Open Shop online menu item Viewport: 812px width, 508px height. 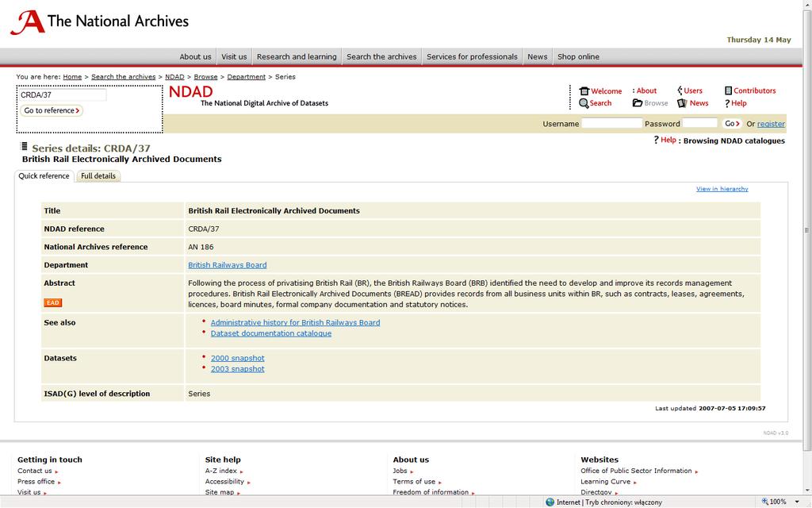(578, 57)
